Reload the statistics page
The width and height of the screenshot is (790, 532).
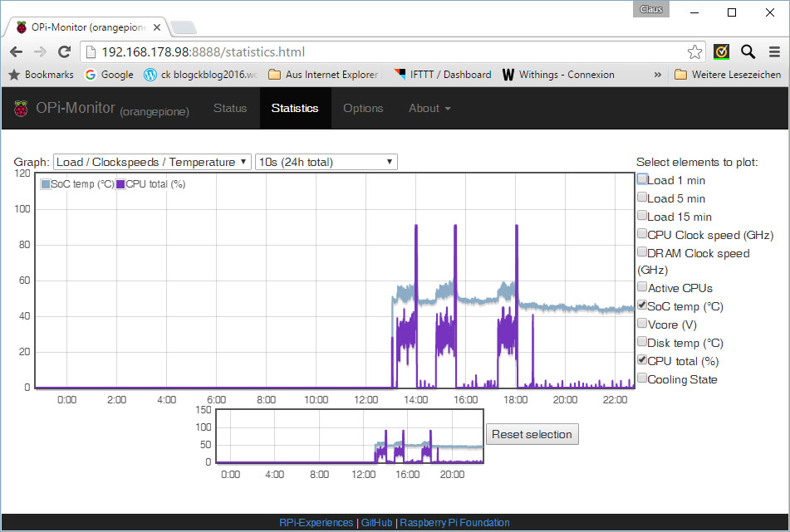click(x=64, y=51)
